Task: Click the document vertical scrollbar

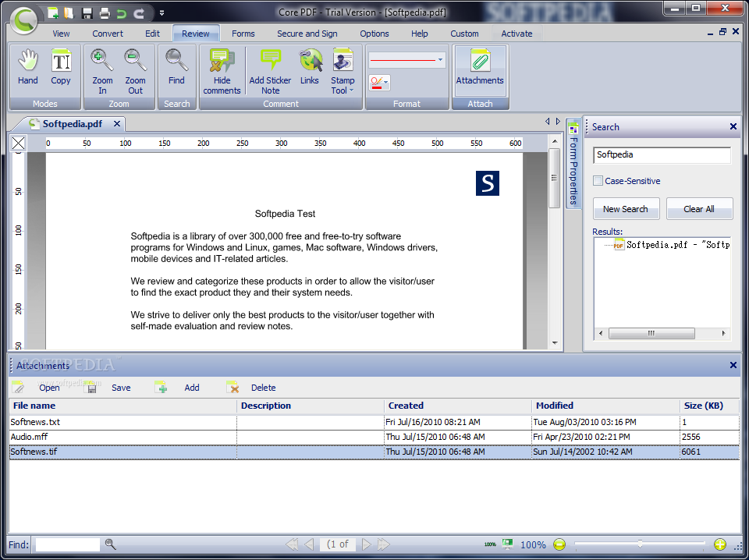Action: point(554,242)
